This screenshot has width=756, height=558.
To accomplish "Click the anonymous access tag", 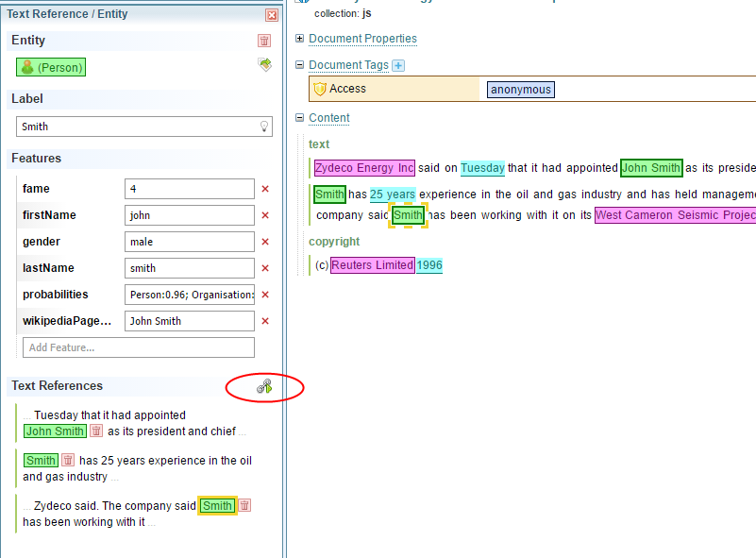I will 520,90.
